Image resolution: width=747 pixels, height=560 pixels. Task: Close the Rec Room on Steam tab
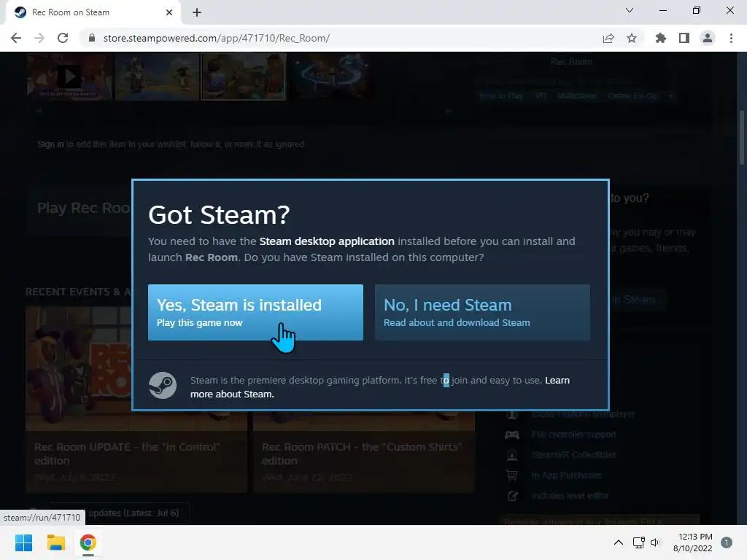(x=169, y=12)
